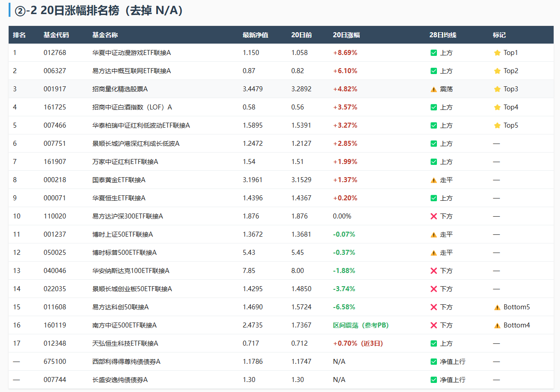
Task: Click the warning icon beside 走平 in row 000218
Action: [434, 180]
